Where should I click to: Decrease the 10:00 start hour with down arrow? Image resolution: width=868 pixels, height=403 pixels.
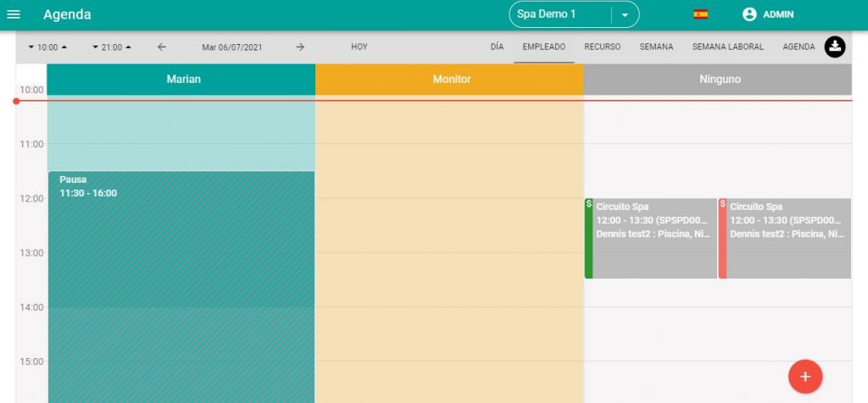31,47
